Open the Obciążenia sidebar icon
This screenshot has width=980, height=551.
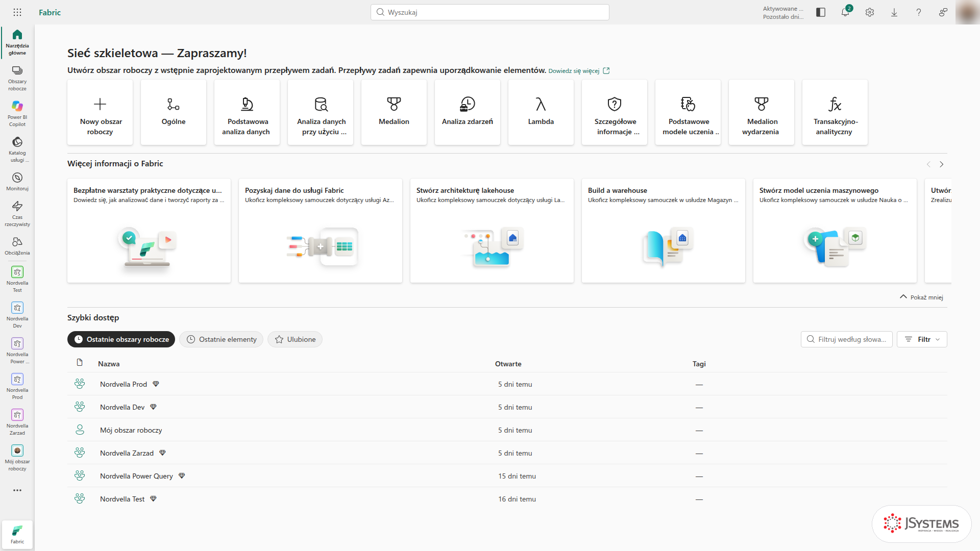tap(17, 246)
